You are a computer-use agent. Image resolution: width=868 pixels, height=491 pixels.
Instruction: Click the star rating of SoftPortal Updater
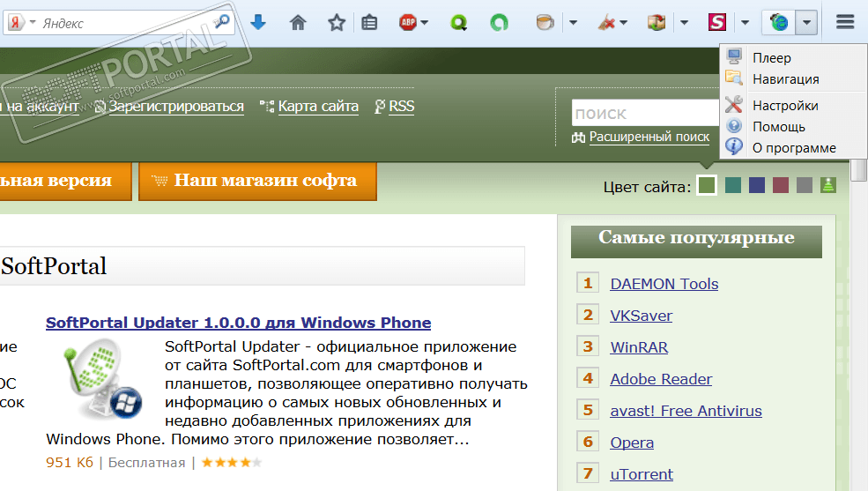click(232, 462)
